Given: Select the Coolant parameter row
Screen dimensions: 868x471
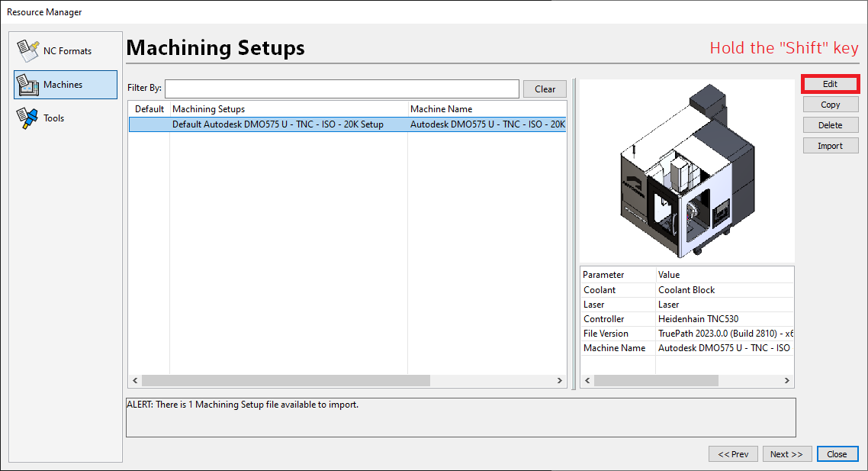Looking at the screenshot, I should tap(687, 290).
